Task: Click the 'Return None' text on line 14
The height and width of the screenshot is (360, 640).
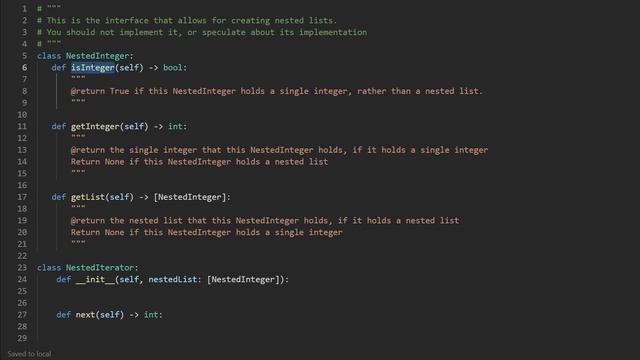Action: [98, 162]
